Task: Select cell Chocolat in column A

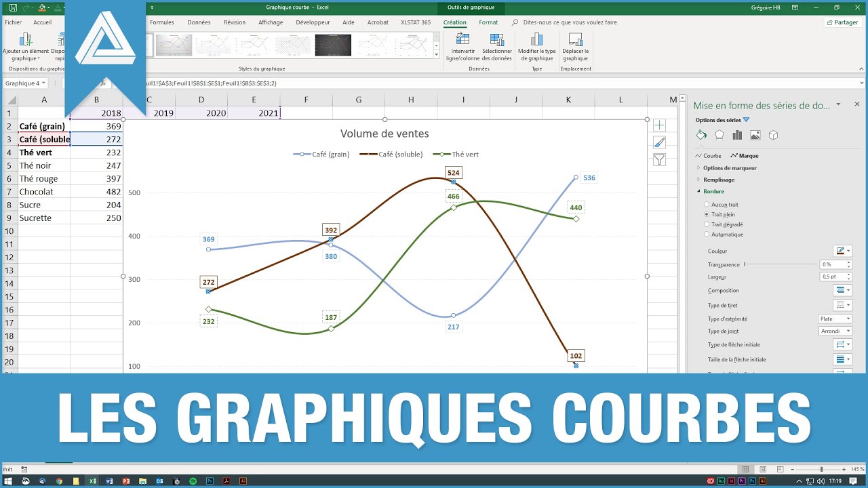Action: pyautogui.click(x=44, y=192)
